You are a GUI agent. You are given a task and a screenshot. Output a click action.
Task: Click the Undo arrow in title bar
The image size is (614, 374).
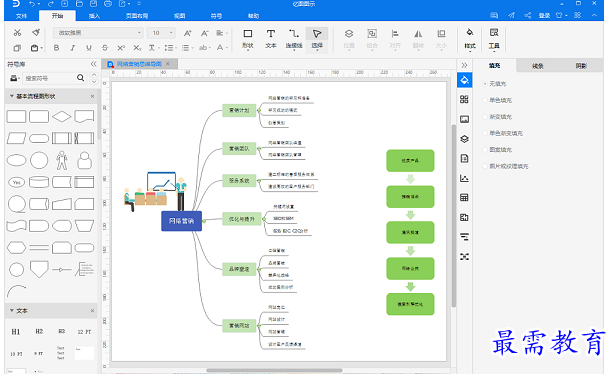[32, 4]
